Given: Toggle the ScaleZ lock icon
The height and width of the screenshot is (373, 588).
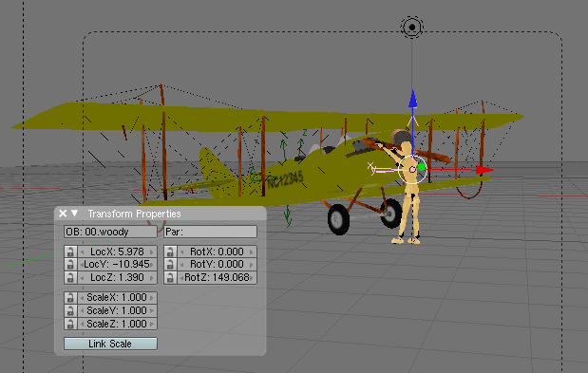Looking at the screenshot, I should (x=70, y=324).
